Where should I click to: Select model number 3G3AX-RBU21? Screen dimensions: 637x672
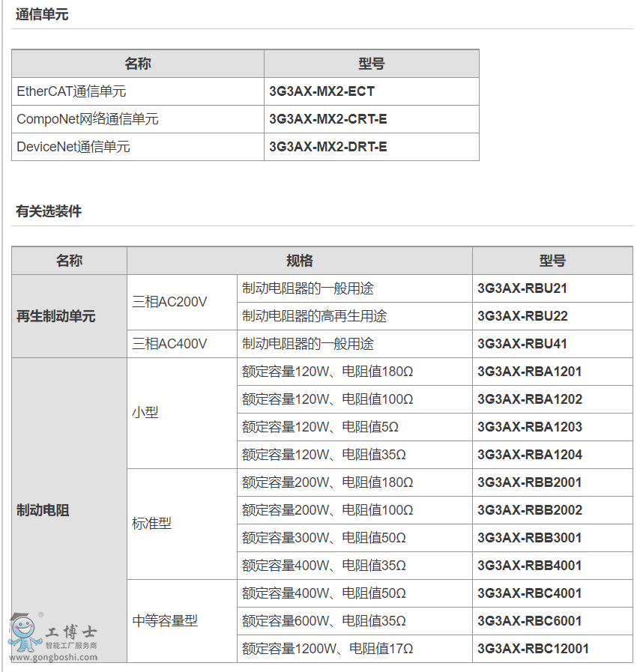(x=522, y=288)
